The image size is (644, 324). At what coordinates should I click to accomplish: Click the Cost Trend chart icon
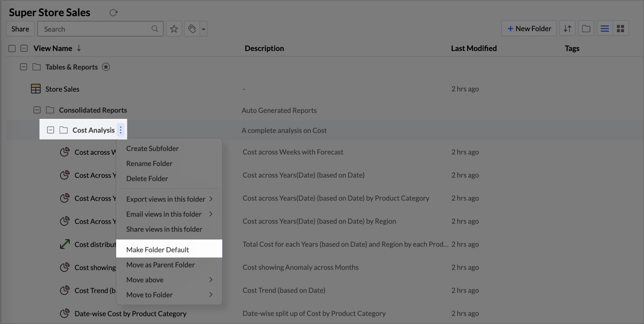coord(64,290)
